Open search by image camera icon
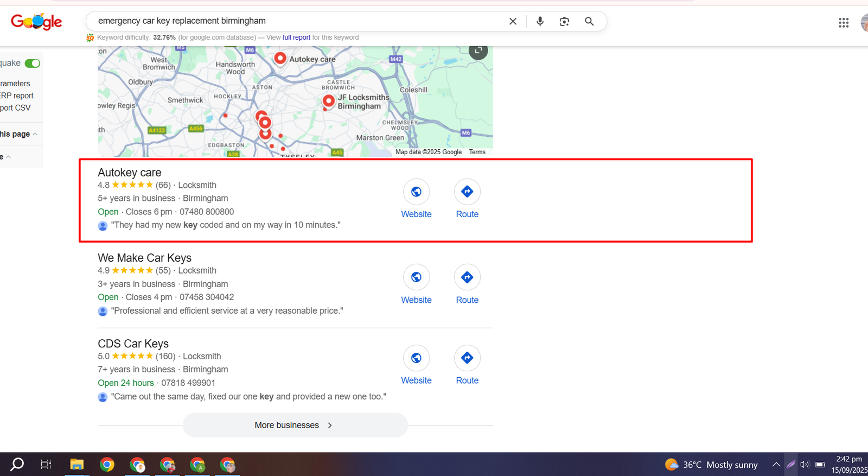 (x=564, y=21)
